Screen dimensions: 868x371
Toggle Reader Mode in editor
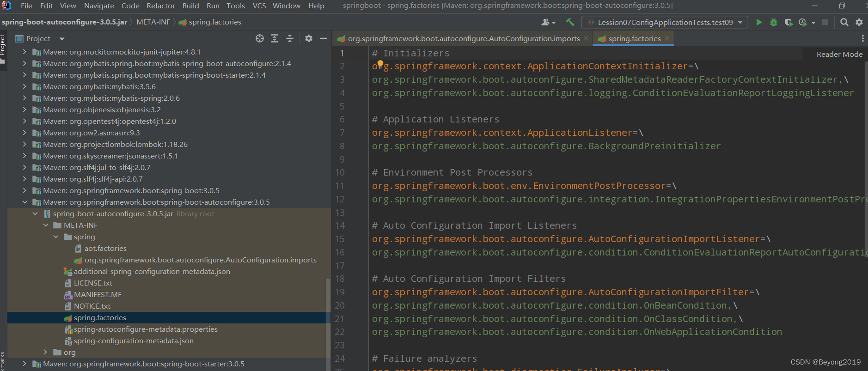839,54
